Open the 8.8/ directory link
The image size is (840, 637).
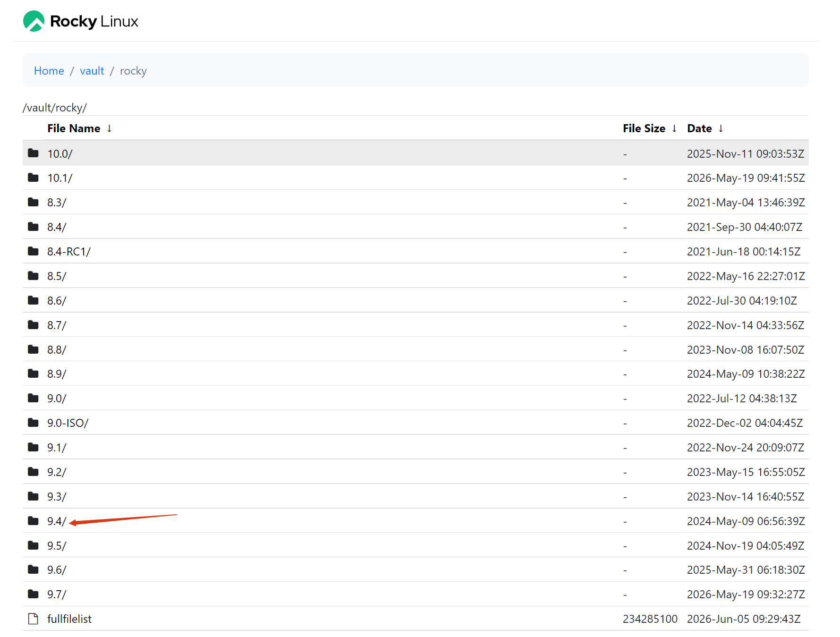[x=57, y=350]
